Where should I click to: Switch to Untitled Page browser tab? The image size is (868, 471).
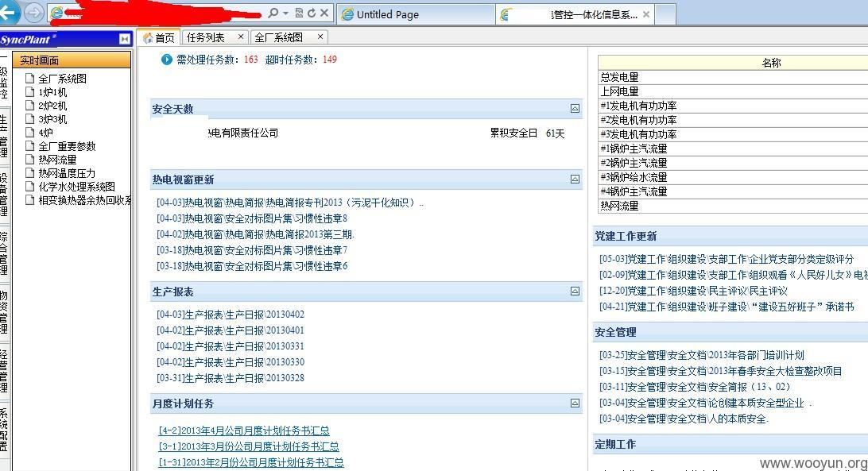[415, 14]
